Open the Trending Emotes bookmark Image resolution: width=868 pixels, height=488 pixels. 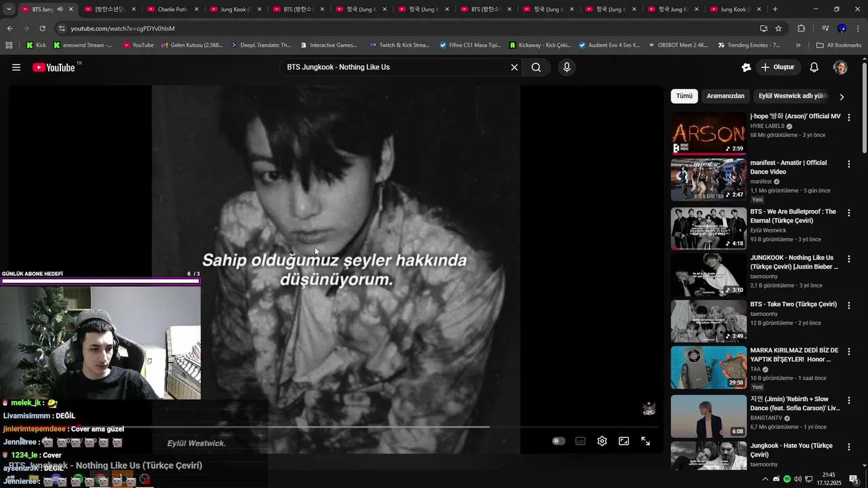[x=749, y=45]
